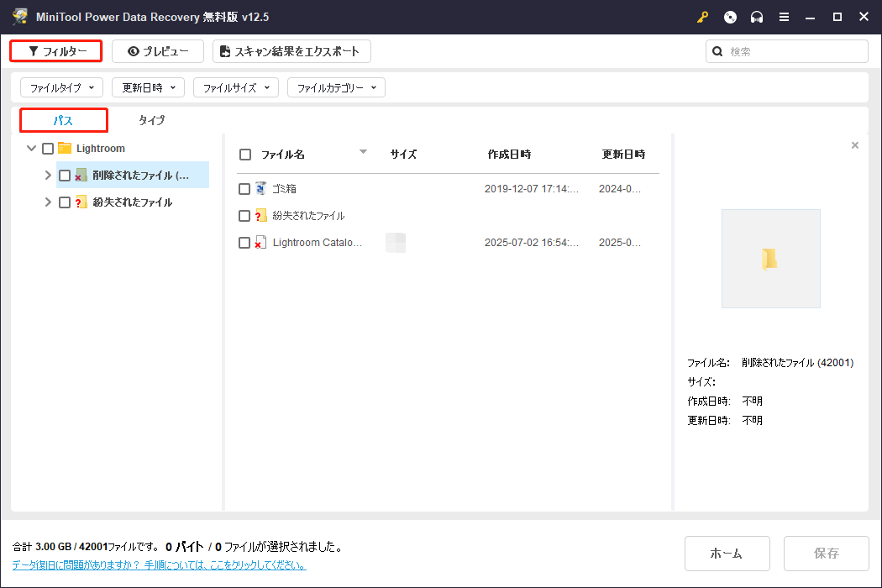Sort by the 作成日時 column header

click(510, 155)
